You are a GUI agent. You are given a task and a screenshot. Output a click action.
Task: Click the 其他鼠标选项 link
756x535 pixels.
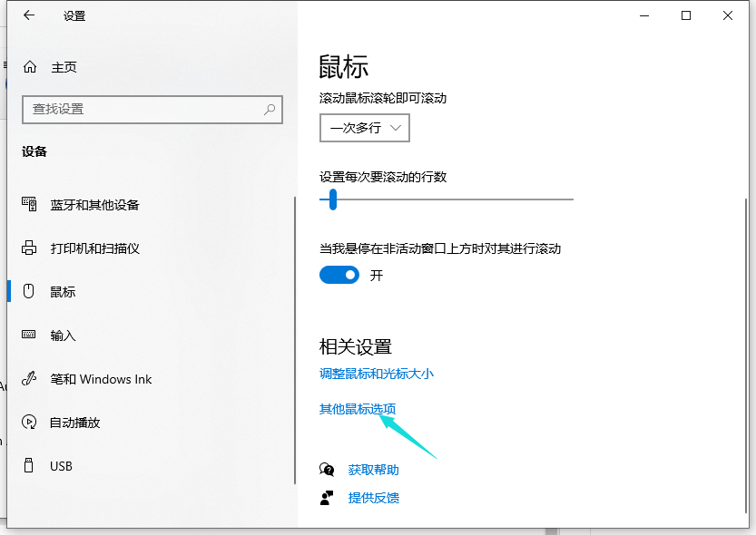pyautogui.click(x=357, y=409)
